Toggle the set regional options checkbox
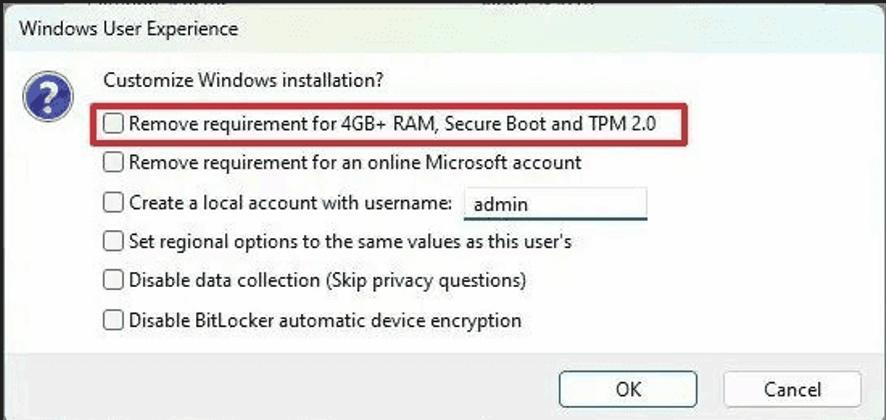Screen dimensions: 886x420 pyautogui.click(x=114, y=241)
